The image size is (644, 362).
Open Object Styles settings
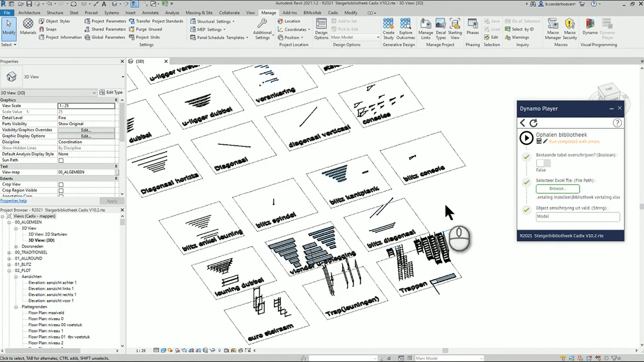[x=54, y=21]
